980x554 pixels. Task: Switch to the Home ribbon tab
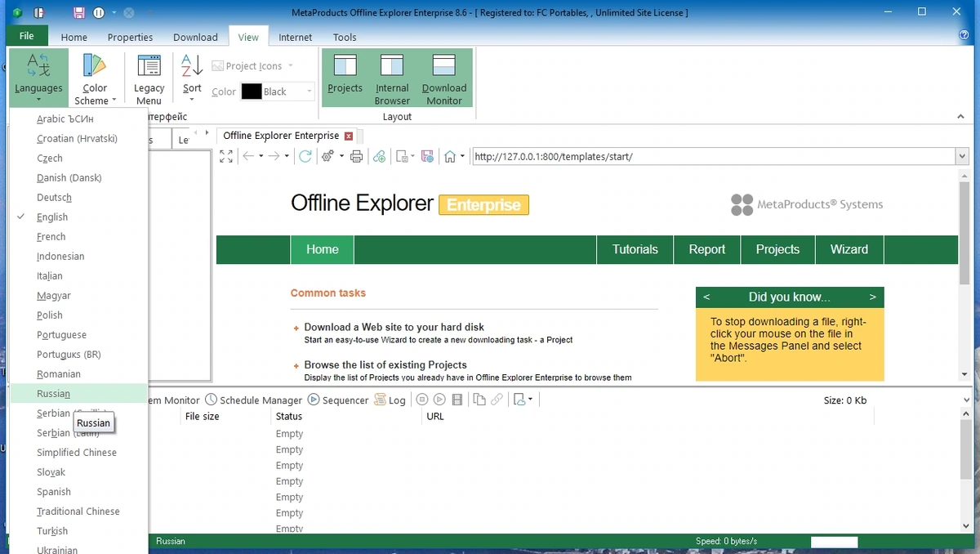click(x=73, y=37)
